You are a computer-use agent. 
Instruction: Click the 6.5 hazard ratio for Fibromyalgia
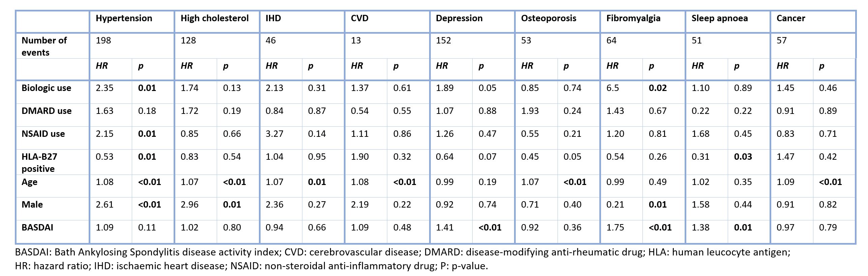coord(612,88)
